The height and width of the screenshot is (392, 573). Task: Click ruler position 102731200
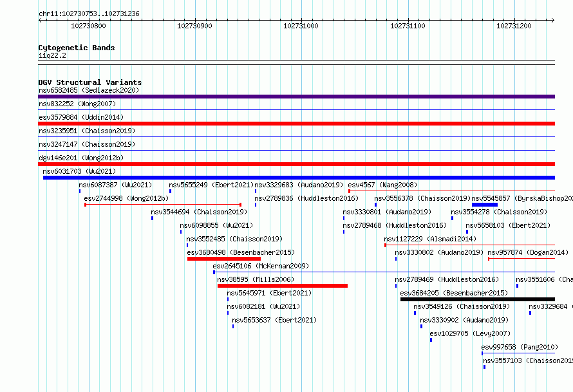click(x=514, y=26)
